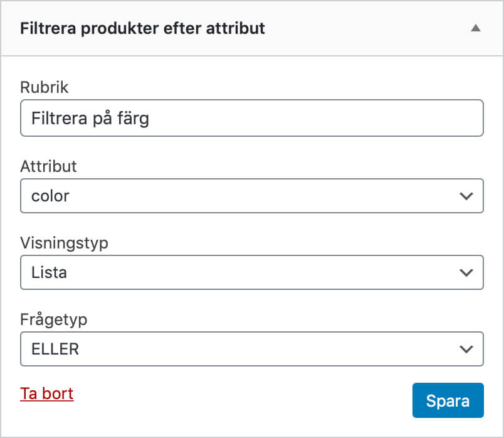Click the Frågetyp field label
Screen dimensions: 504x438
click(x=53, y=319)
